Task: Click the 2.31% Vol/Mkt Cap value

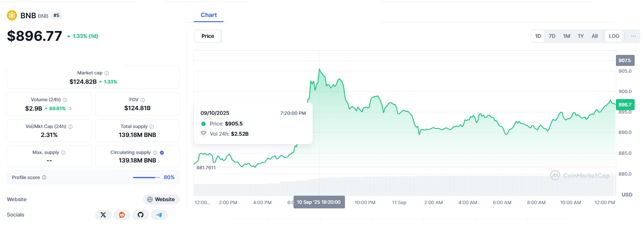Action: tap(49, 135)
